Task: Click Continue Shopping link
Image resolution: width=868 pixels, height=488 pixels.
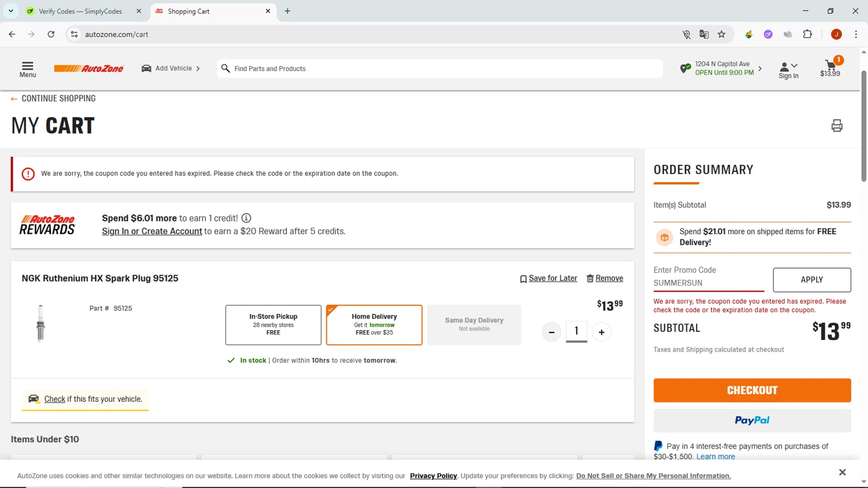Action: [53, 98]
